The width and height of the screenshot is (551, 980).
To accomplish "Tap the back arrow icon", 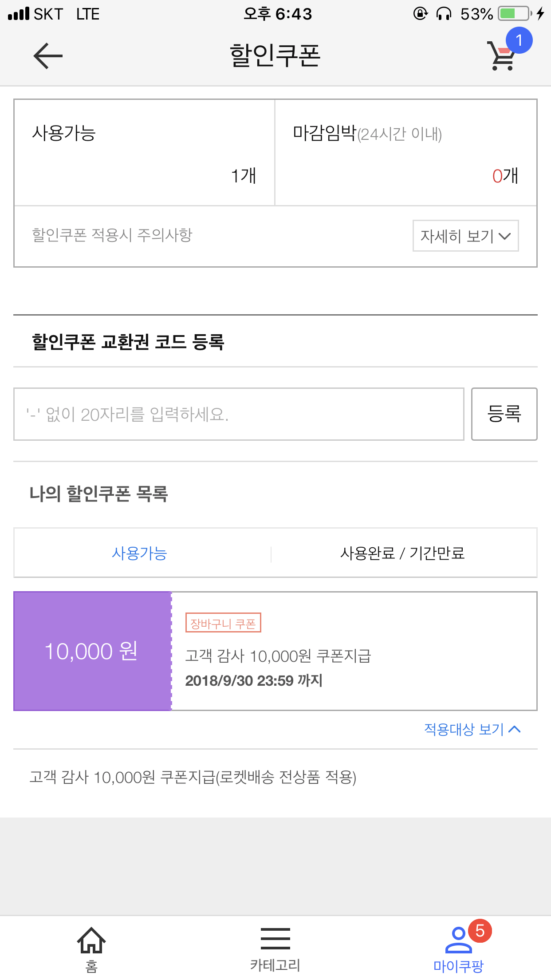I will click(x=48, y=56).
